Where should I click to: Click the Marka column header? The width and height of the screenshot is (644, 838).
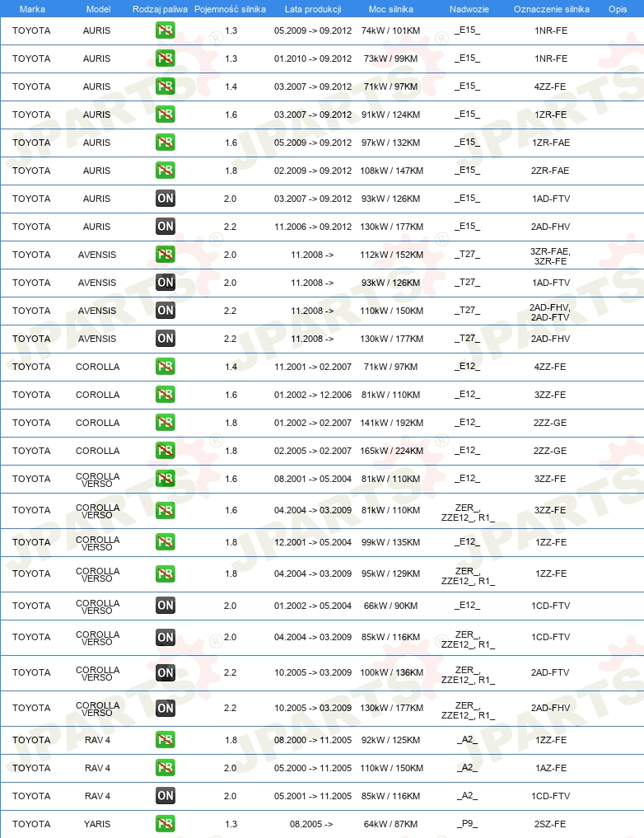tap(32, 9)
